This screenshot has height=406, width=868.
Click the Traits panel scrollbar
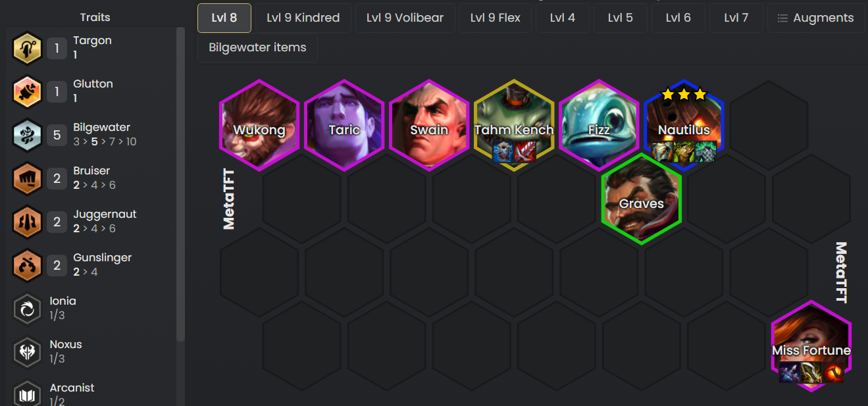pyautogui.click(x=180, y=184)
